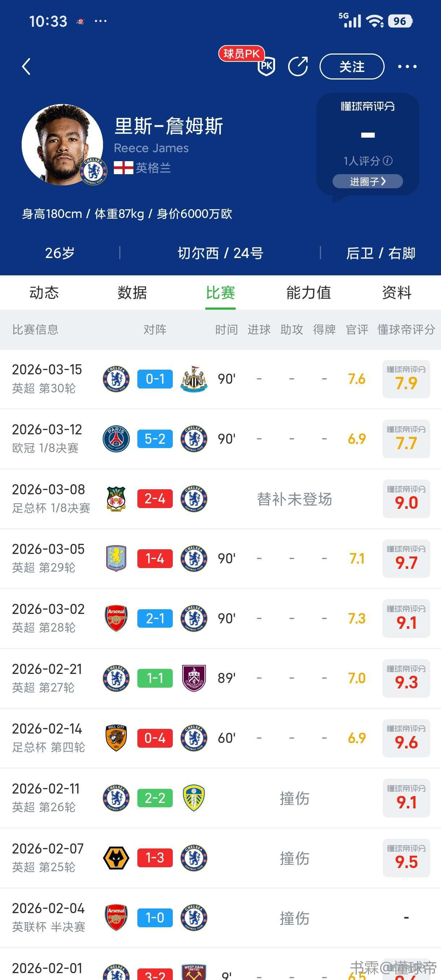Screen dimensions: 441x980
Task: Tap Reece James profile photo
Action: point(63,145)
